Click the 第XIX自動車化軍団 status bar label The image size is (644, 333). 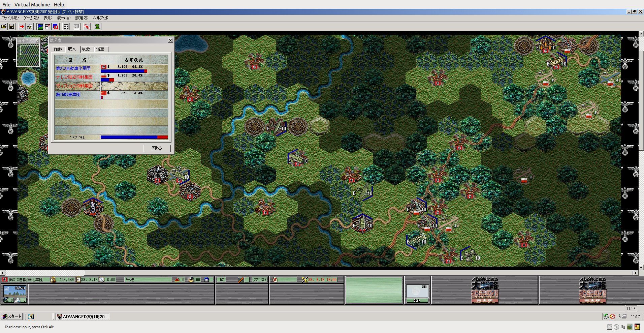[26, 280]
